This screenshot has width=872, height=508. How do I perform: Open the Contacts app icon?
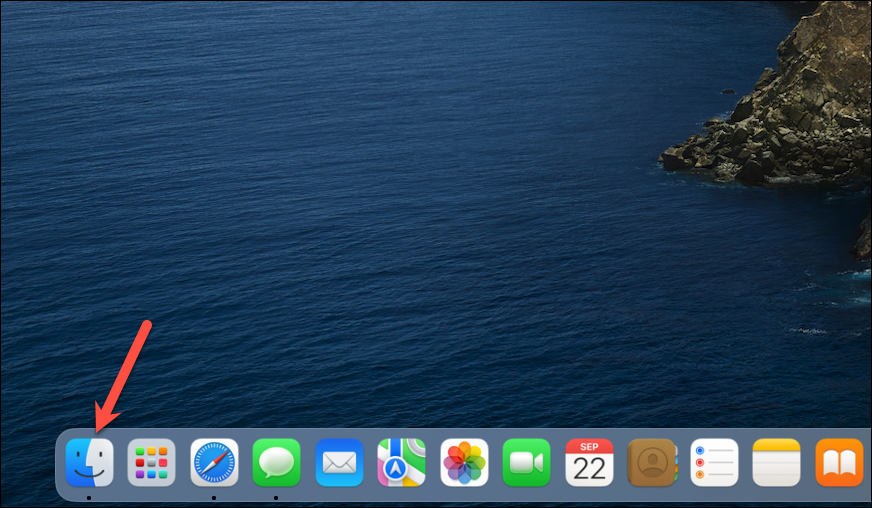pos(652,462)
